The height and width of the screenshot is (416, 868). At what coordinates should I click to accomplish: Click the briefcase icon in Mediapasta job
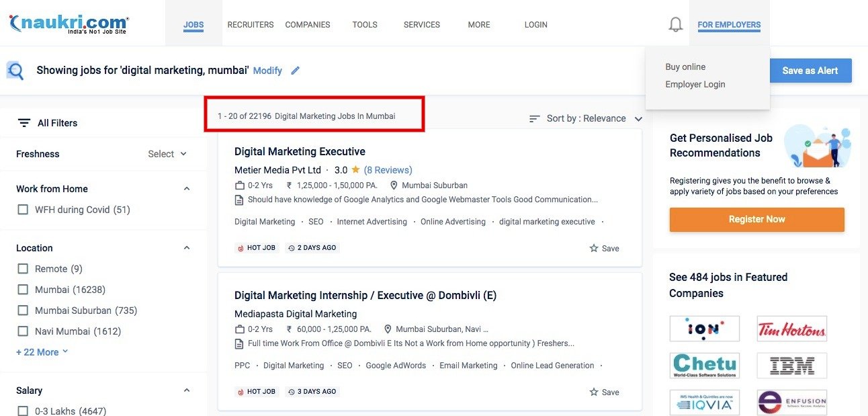pyautogui.click(x=239, y=329)
